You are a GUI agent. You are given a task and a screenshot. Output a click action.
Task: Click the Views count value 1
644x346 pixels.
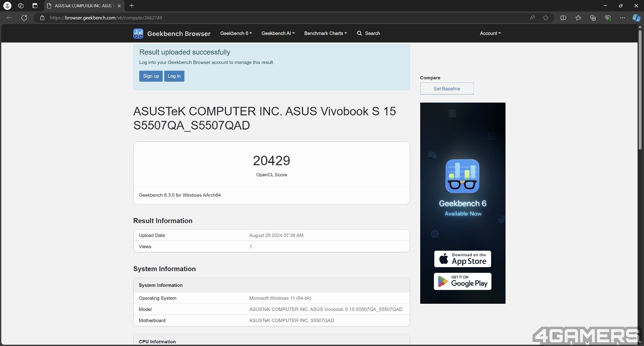point(250,247)
